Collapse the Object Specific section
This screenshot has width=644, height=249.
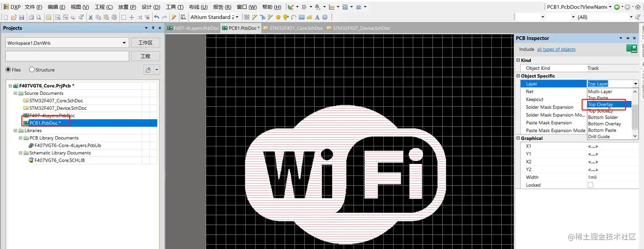[x=518, y=76]
